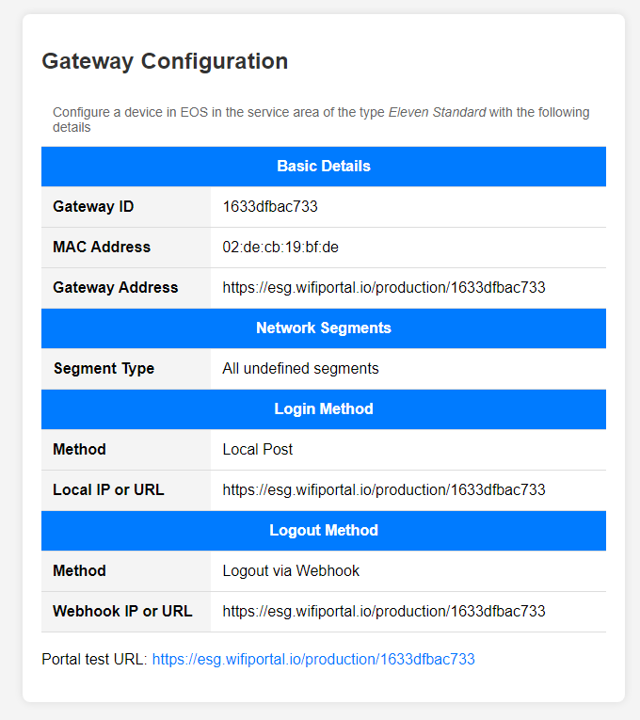Click the Webhook IP or URL value
Screen dimensions: 640x720
[x=384, y=611]
